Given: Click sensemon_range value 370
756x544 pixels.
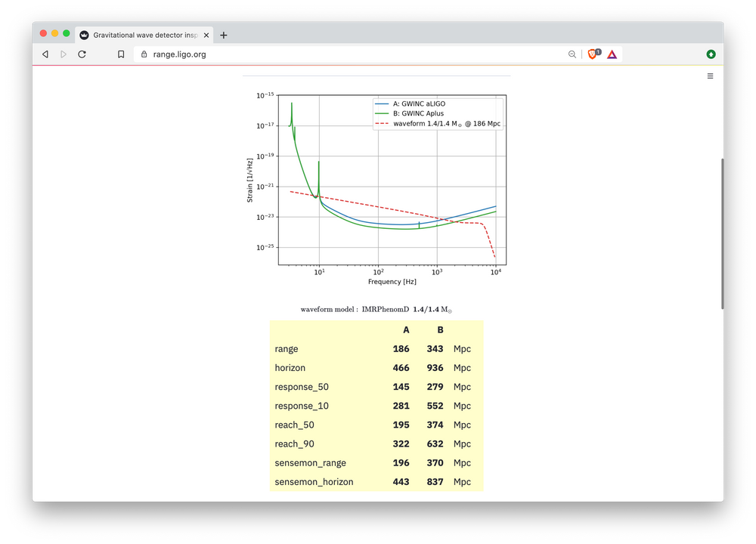Looking at the screenshot, I should click(x=435, y=463).
